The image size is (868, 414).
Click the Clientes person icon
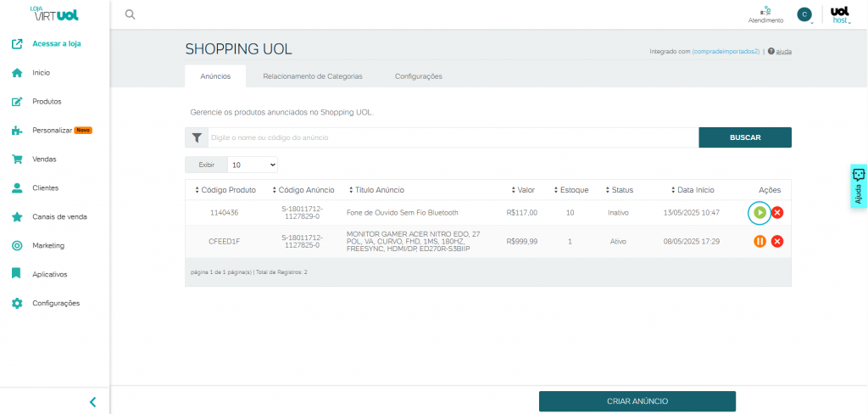(x=17, y=187)
